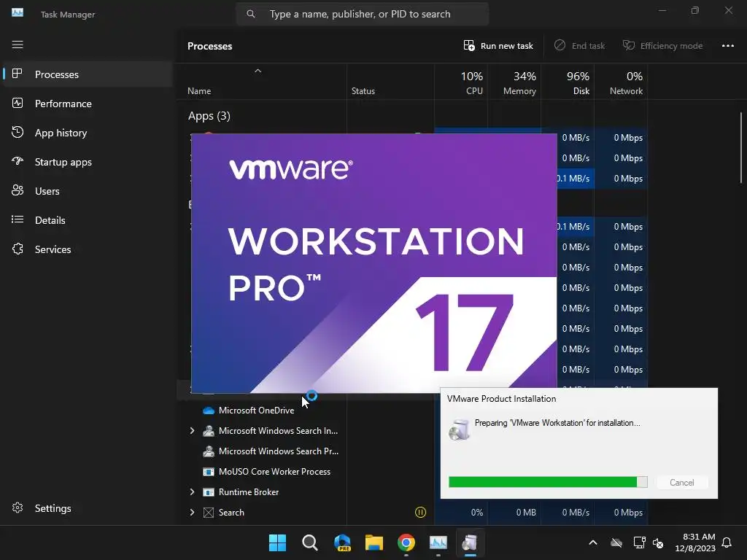
Task: Open the Windows Start menu
Action: 277,542
